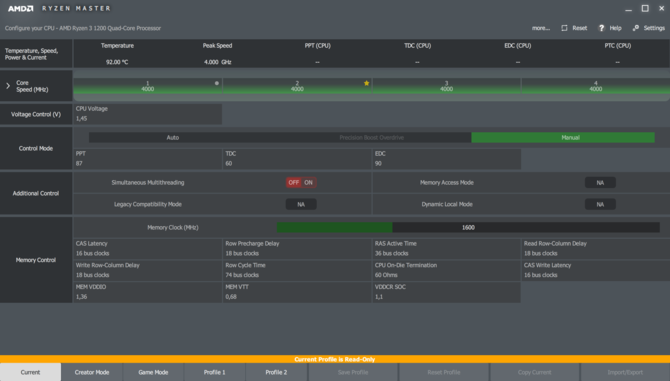
Task: Click the Reset label in header
Action: coord(579,28)
